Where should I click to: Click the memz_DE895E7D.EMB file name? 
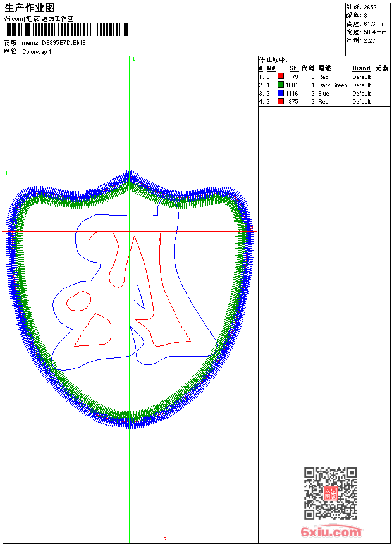click(53, 43)
